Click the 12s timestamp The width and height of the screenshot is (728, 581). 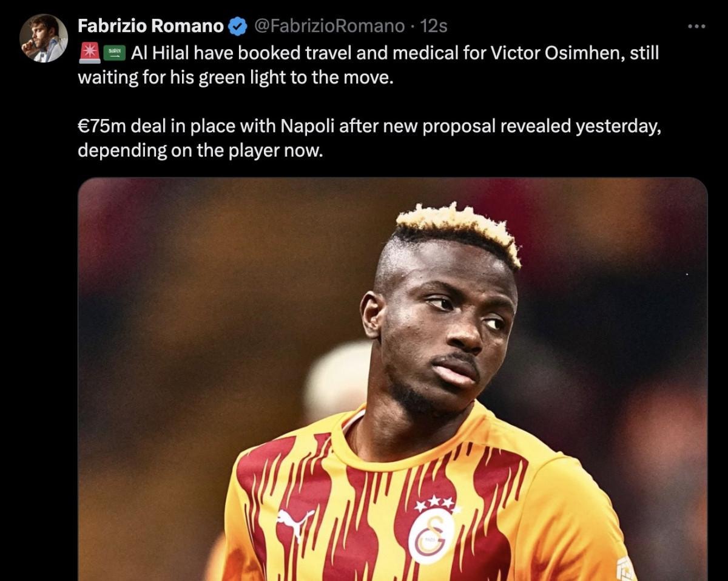tap(434, 25)
